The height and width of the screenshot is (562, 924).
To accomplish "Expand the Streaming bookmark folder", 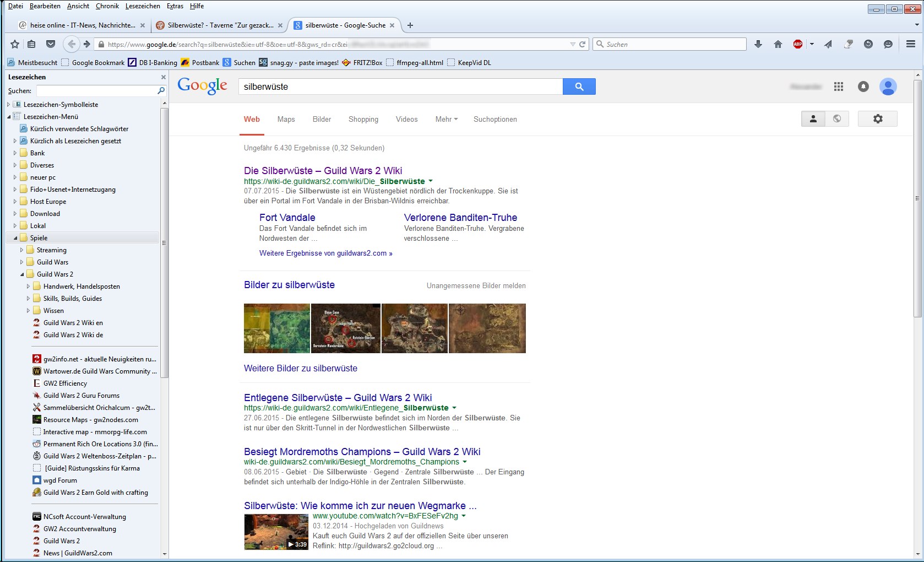I will [22, 250].
